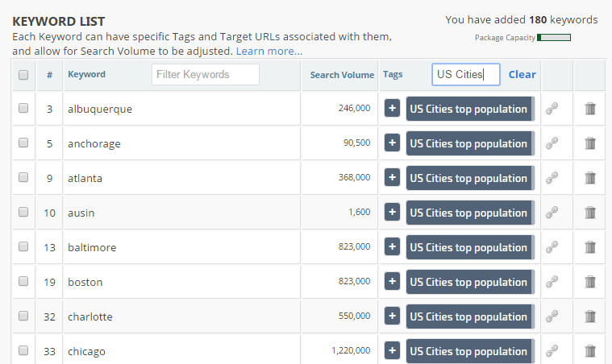This screenshot has width=612, height=364.
Task: Add a tag with plus button for baltimore
Action: [x=392, y=247]
